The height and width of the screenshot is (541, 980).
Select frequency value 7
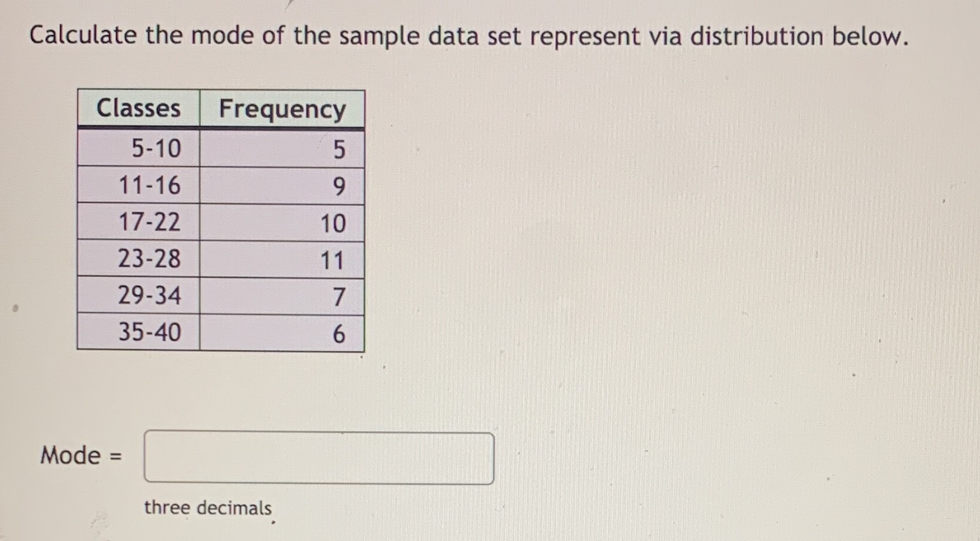[338, 296]
